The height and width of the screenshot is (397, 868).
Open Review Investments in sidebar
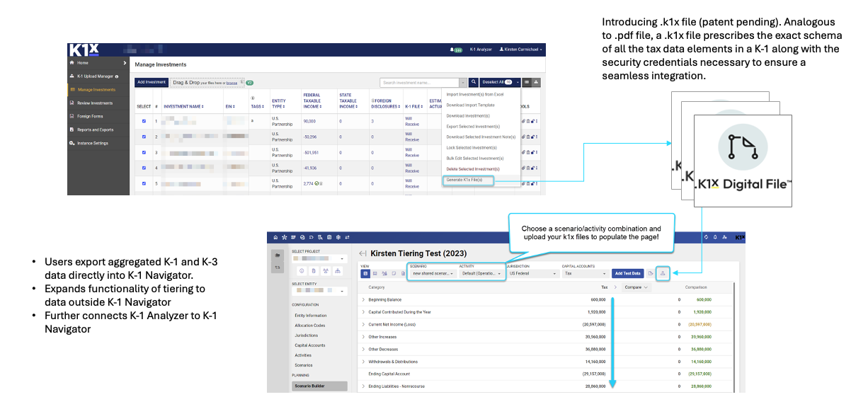click(95, 103)
